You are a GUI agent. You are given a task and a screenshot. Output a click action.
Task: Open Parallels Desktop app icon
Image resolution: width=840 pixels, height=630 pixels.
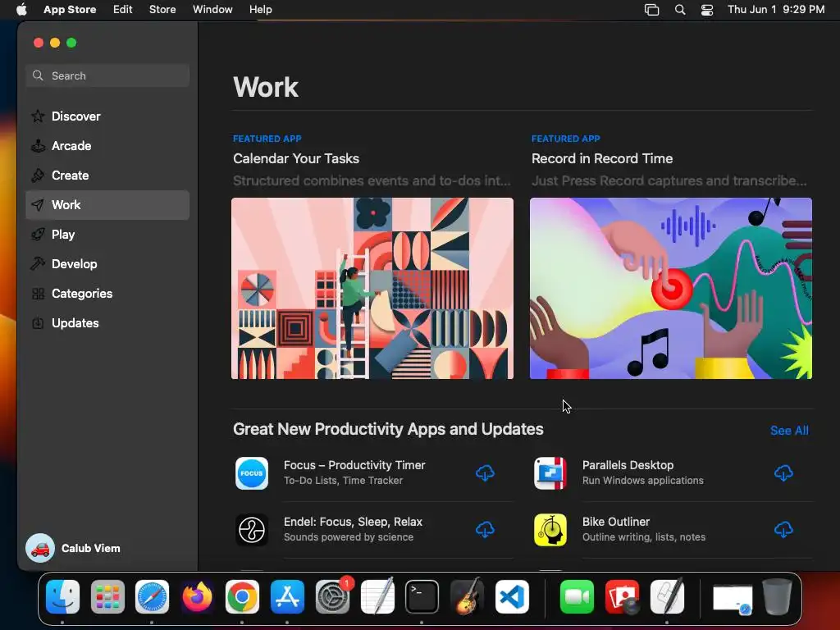coord(550,473)
